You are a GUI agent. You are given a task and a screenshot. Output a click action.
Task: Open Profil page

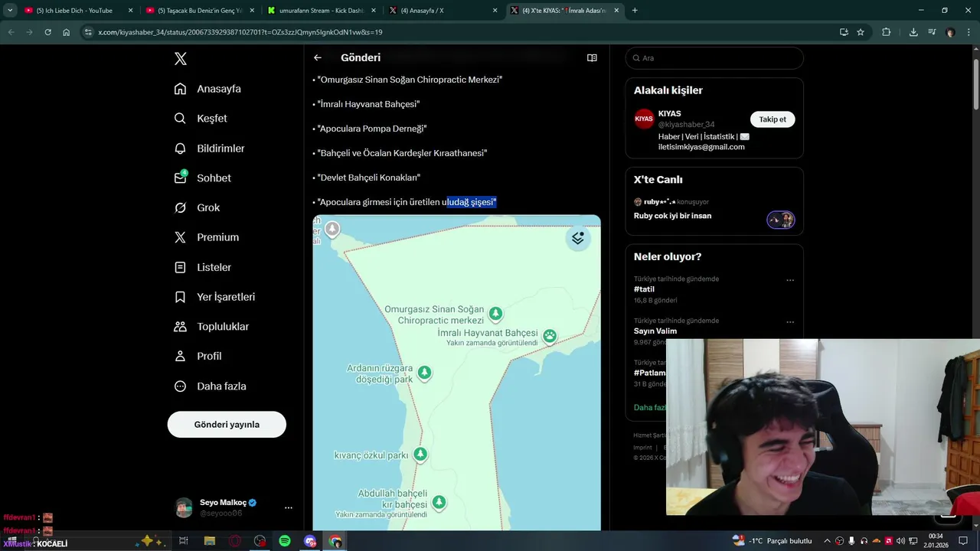[x=198, y=356]
